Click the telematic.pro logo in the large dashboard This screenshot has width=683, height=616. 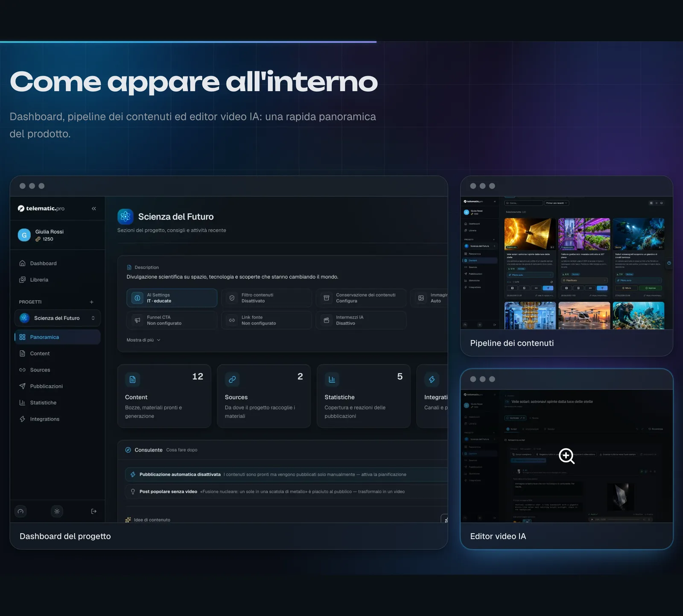click(41, 209)
